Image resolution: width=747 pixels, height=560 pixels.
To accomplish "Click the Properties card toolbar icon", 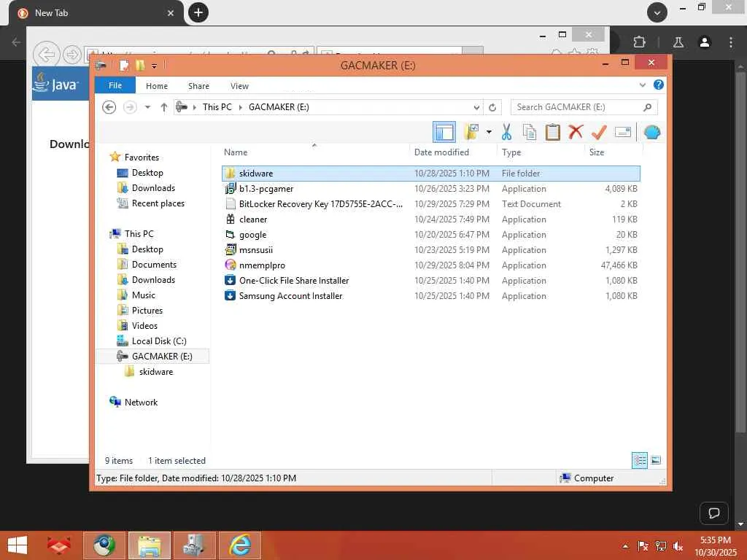I will pos(623,132).
